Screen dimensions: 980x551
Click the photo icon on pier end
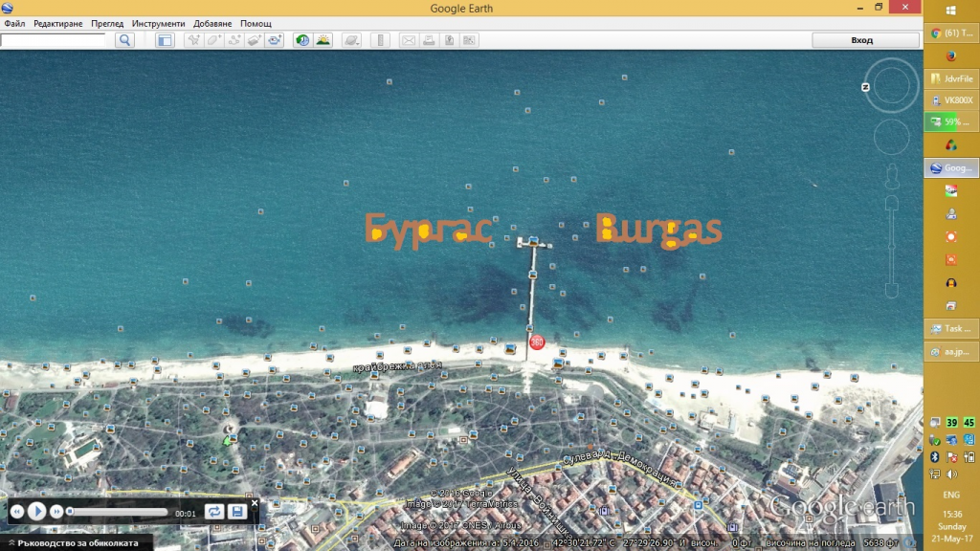[533, 241]
